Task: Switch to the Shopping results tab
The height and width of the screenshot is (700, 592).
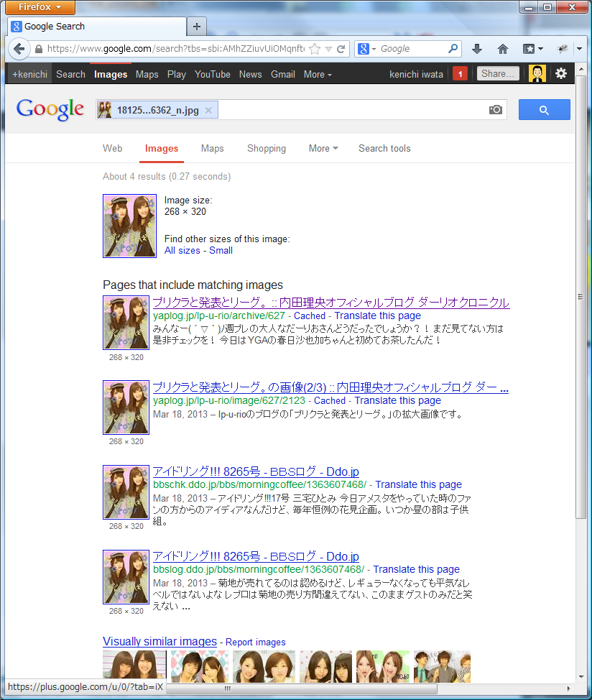Action: [x=267, y=148]
